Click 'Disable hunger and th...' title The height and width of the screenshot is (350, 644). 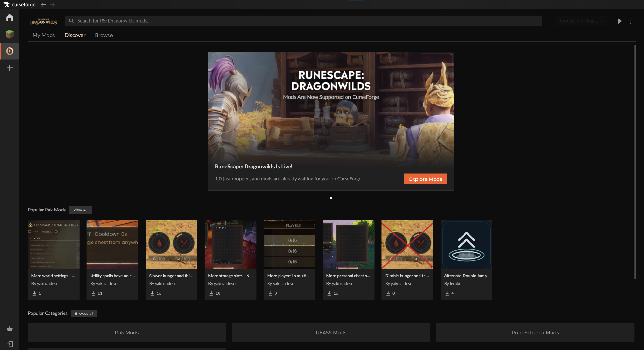[407, 276]
